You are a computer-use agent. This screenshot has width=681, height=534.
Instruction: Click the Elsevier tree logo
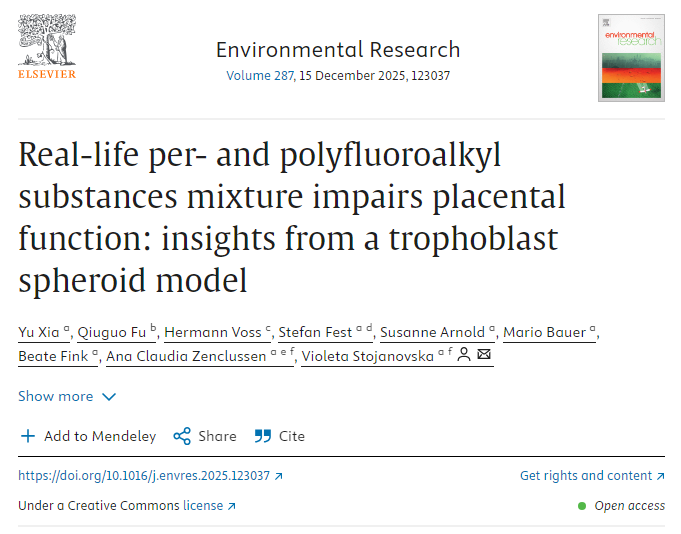point(47,41)
